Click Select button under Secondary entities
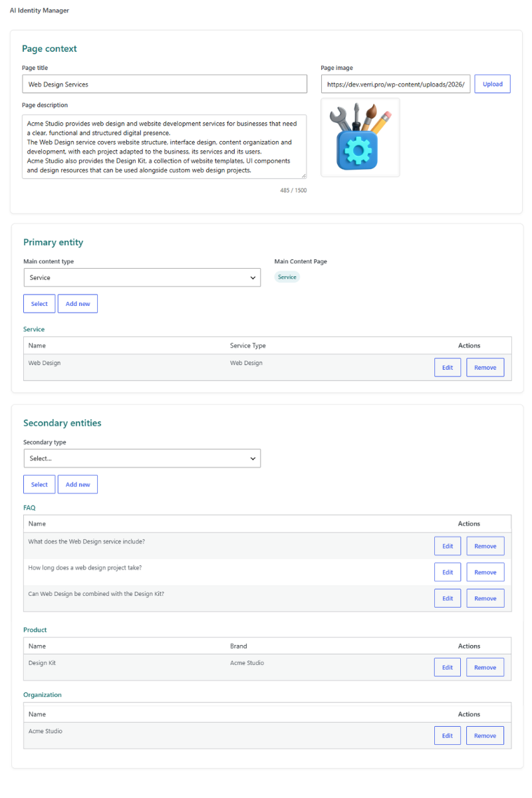The width and height of the screenshot is (532, 798). click(x=39, y=484)
